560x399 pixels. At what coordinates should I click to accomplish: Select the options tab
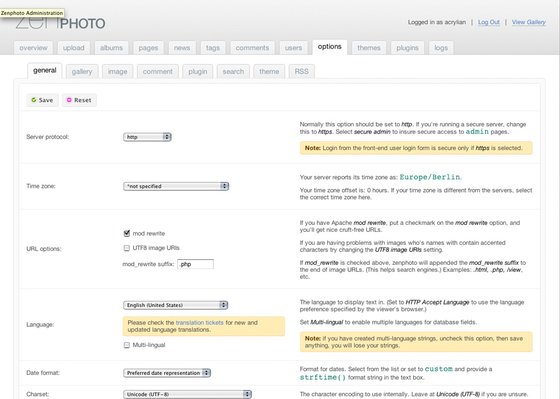point(330,47)
